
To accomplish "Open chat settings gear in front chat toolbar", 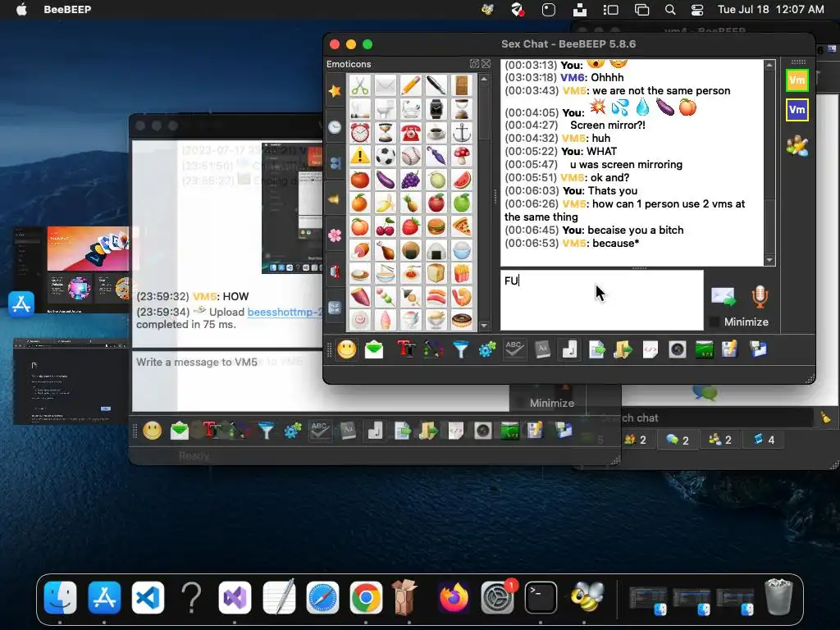I will 487,349.
